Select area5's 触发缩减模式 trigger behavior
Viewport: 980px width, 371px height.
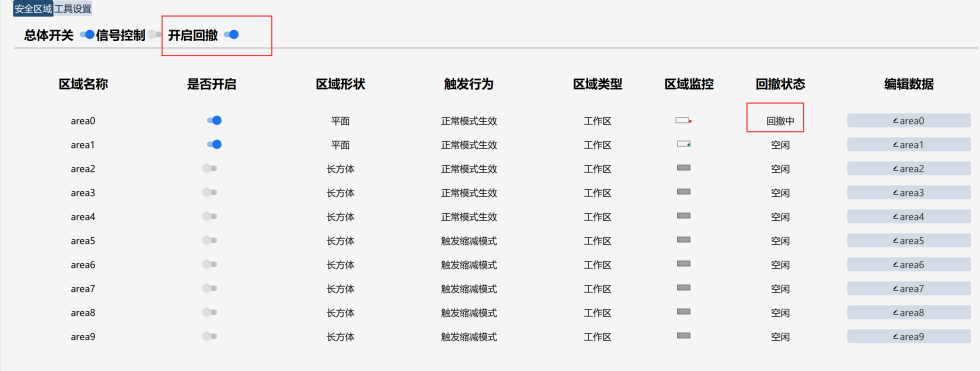pos(469,240)
